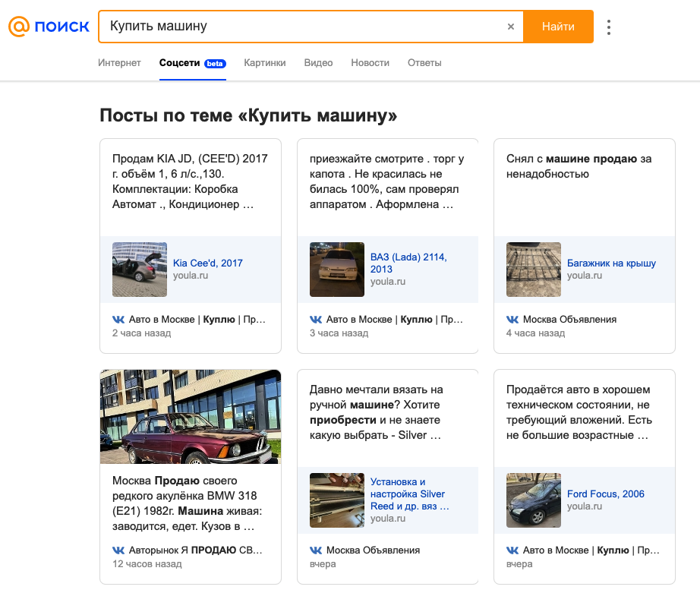Open Авто в Москве group of Ford post

591,550
